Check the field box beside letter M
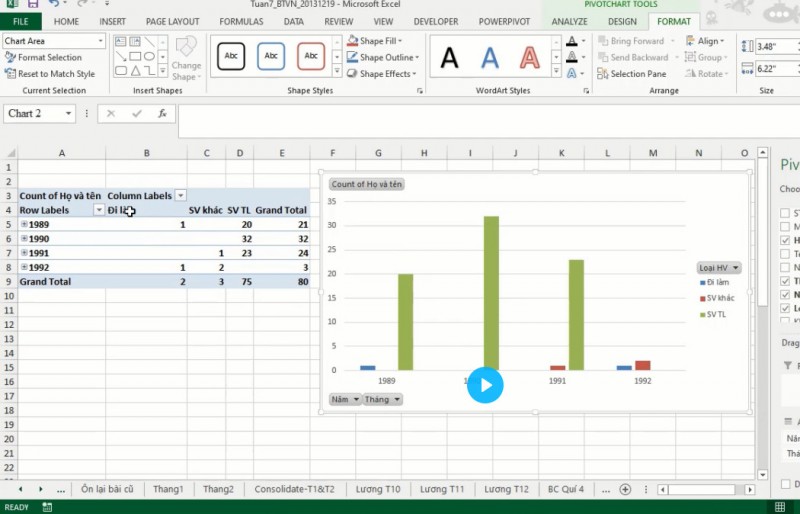The height and width of the screenshot is (514, 800). click(x=785, y=227)
